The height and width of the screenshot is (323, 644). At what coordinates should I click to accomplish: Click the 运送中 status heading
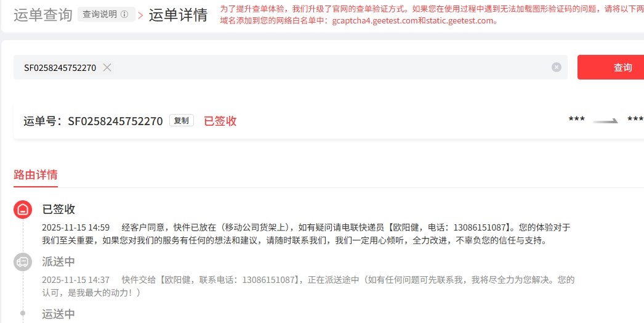click(x=58, y=314)
